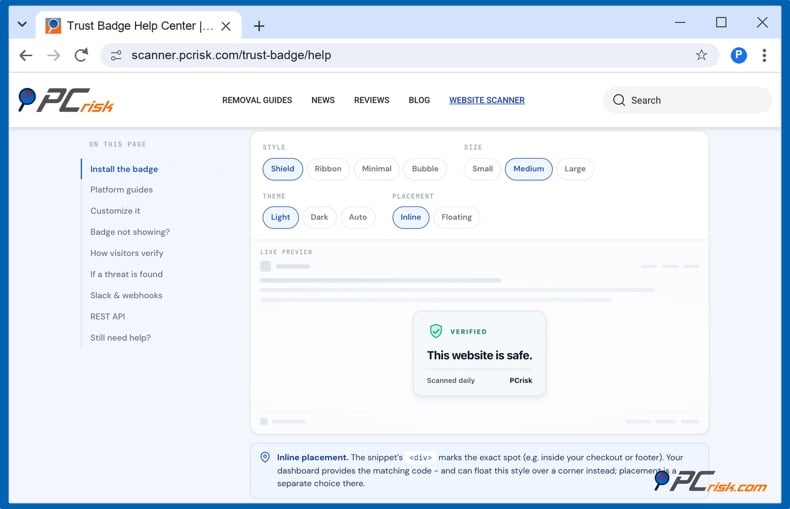The image size is (790, 509).
Task: Open the tab search dropdown chevron
Action: pos(22,24)
